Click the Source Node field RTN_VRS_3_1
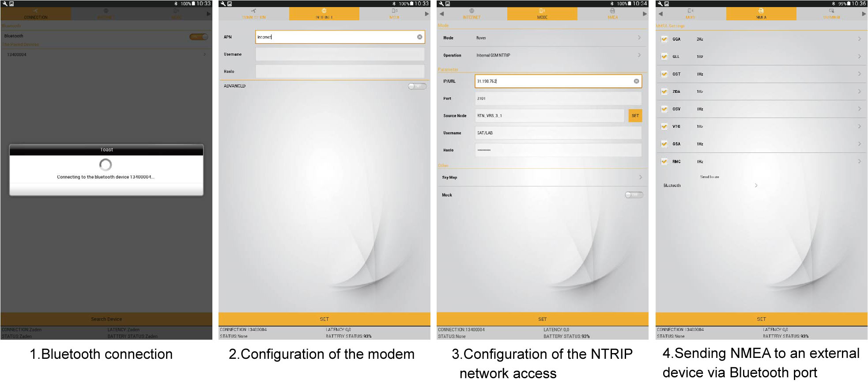The width and height of the screenshot is (868, 384). point(550,115)
